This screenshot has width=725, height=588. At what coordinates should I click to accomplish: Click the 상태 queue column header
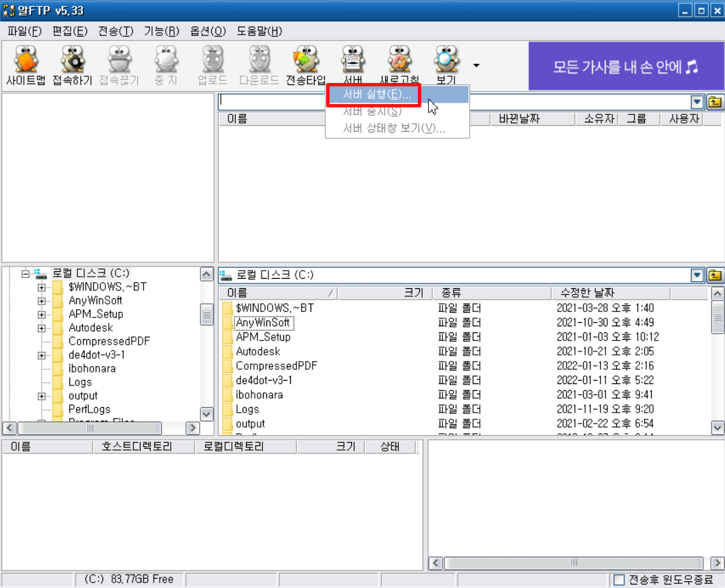click(391, 447)
